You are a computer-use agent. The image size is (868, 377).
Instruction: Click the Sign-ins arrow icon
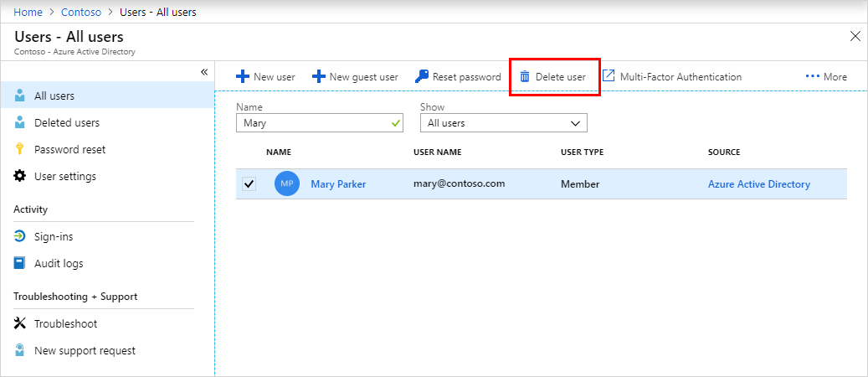coord(20,237)
